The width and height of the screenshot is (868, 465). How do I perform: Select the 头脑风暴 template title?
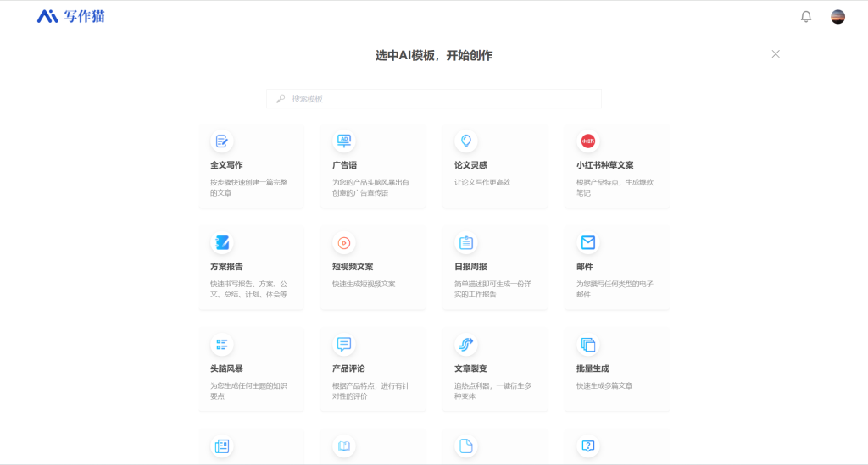pos(226,368)
